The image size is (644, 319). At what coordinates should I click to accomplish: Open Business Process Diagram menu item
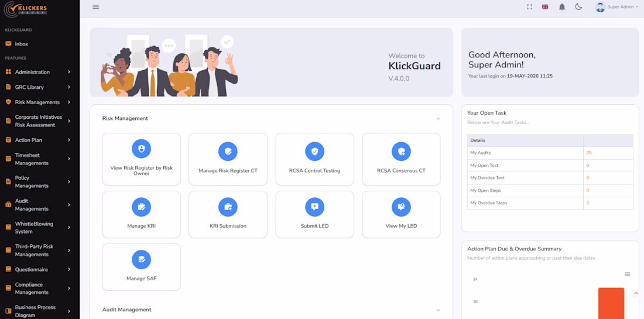coord(39,311)
